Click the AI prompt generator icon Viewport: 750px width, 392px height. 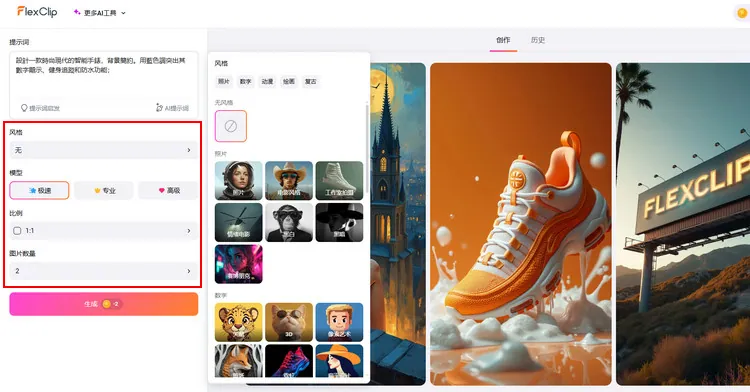(x=159, y=108)
